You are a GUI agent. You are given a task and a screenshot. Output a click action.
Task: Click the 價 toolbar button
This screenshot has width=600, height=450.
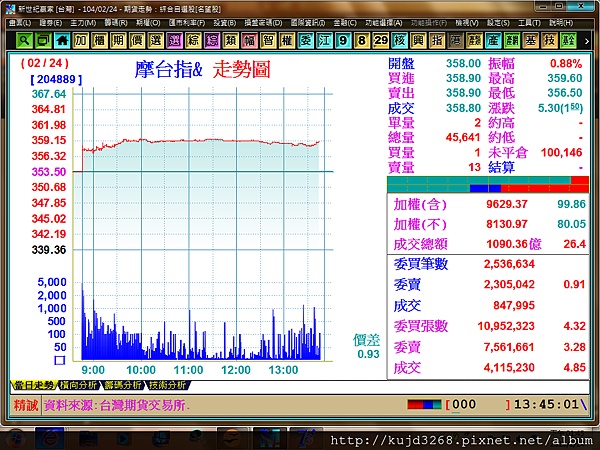(137, 40)
